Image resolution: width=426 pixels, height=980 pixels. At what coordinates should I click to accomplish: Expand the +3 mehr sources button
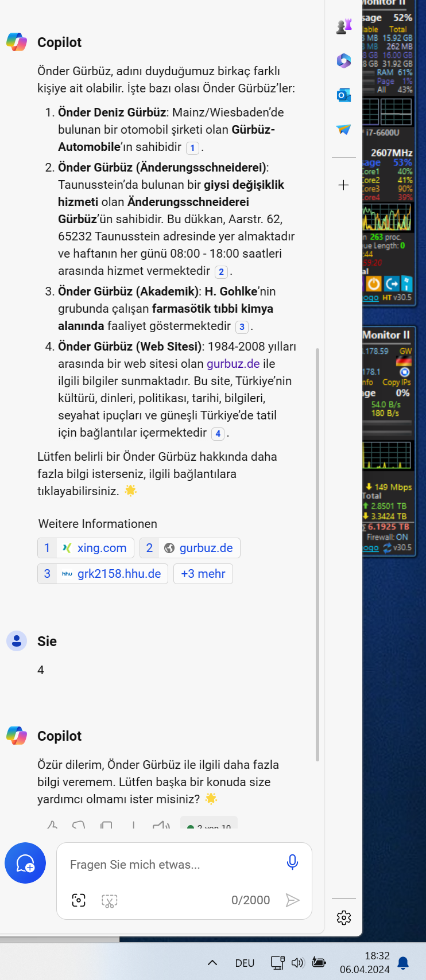pos(203,574)
